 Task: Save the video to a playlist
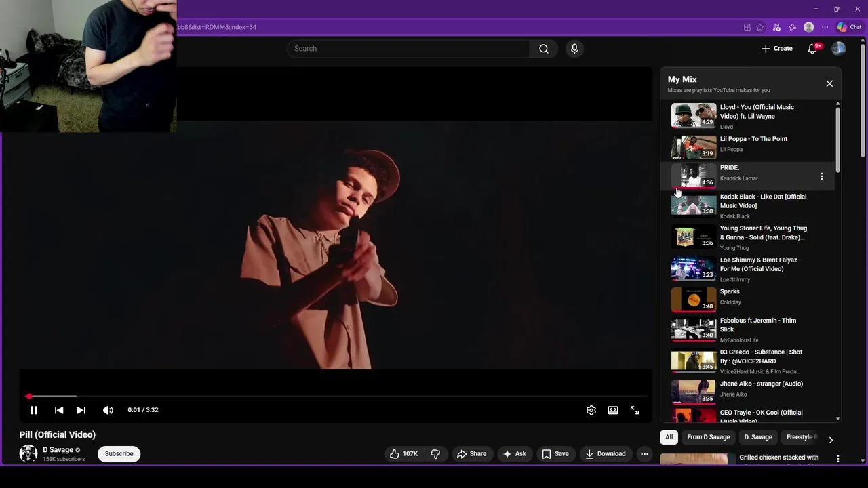(555, 454)
